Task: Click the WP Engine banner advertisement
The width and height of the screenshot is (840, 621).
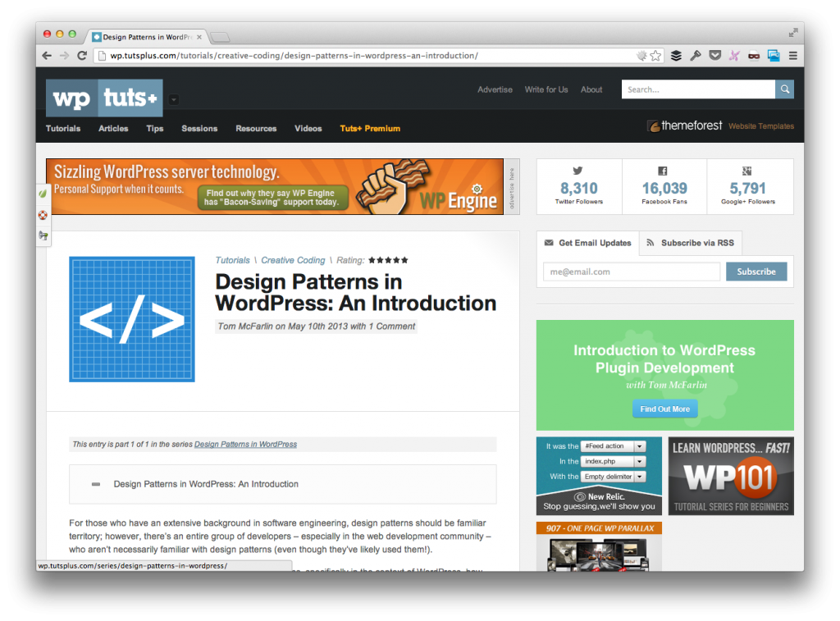Action: coord(275,186)
